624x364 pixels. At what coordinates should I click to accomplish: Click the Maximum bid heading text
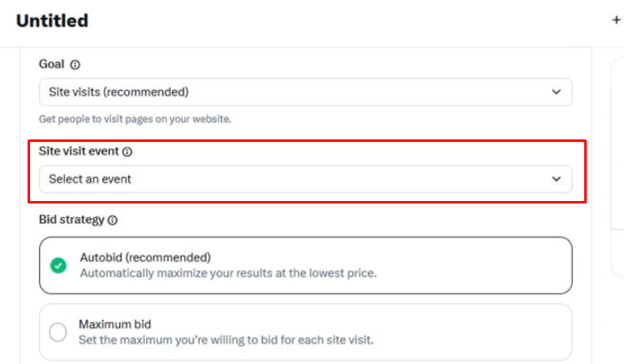tap(114, 324)
